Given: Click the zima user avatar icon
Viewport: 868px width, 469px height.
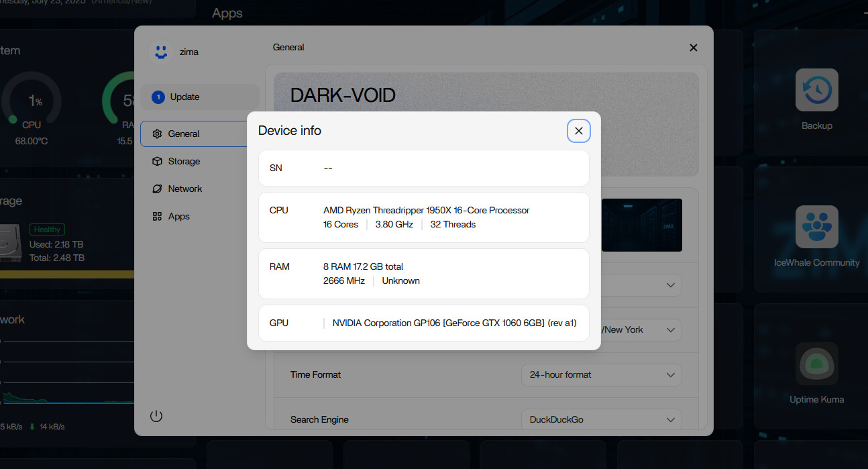Looking at the screenshot, I should [x=160, y=52].
